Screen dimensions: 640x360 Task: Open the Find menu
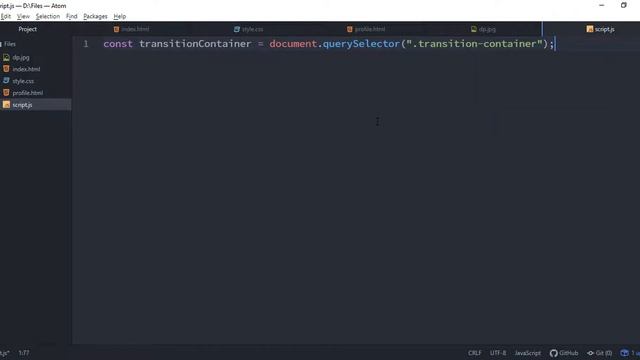(x=71, y=16)
